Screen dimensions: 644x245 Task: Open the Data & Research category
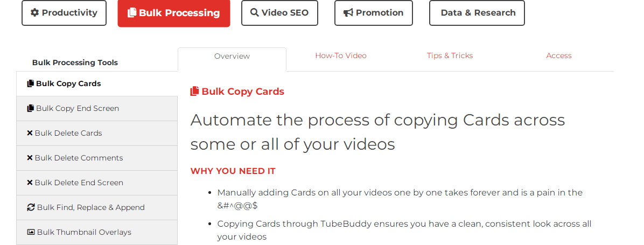[477, 13]
